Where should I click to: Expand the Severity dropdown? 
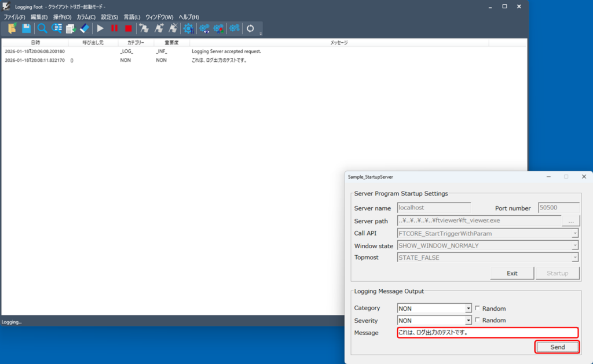(468, 321)
